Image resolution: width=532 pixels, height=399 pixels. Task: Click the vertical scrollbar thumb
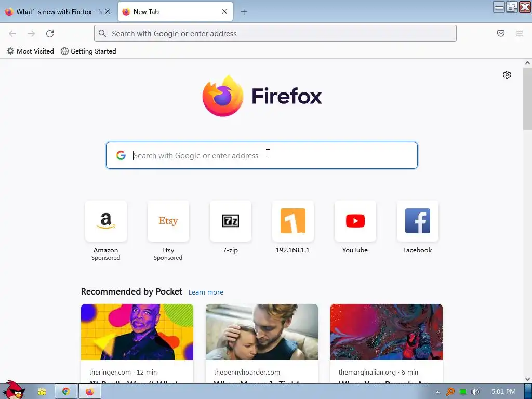527,98
